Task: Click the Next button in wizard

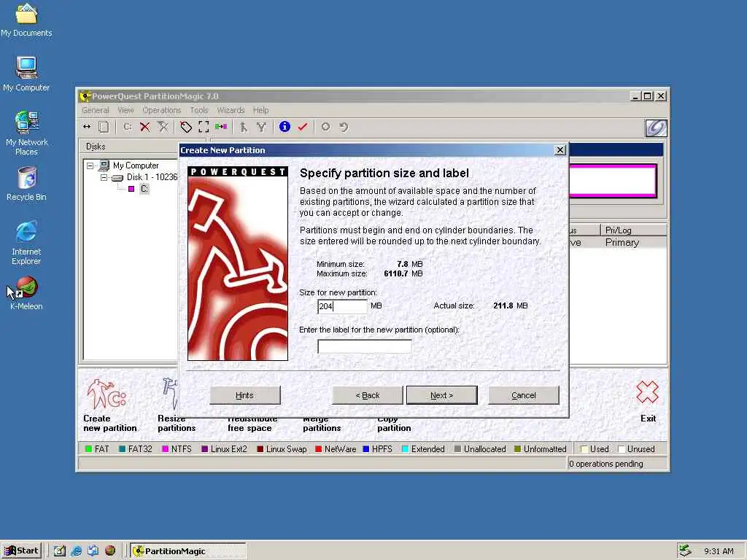Action: point(441,395)
